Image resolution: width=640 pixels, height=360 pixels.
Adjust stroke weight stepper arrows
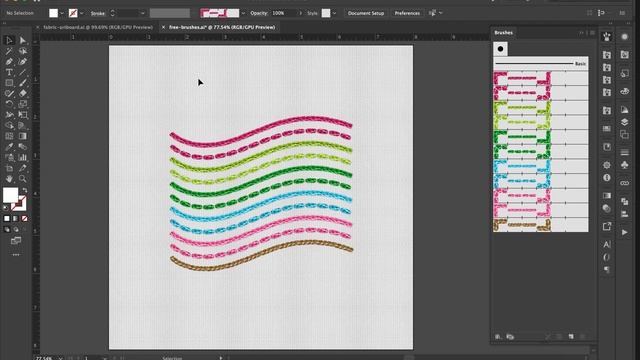coord(113,13)
